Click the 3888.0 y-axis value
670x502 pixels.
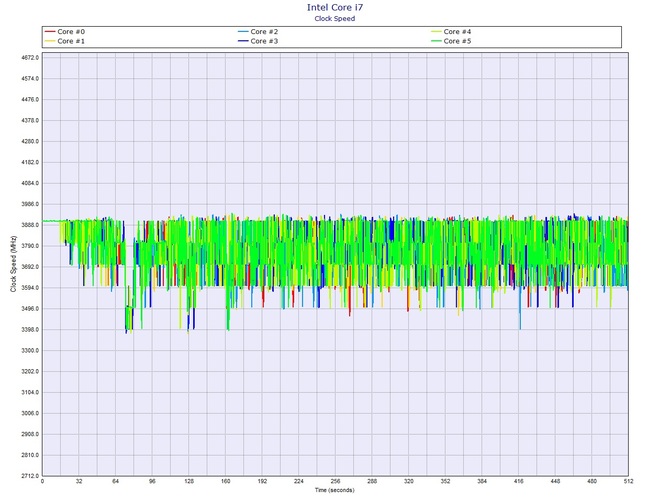click(30, 225)
